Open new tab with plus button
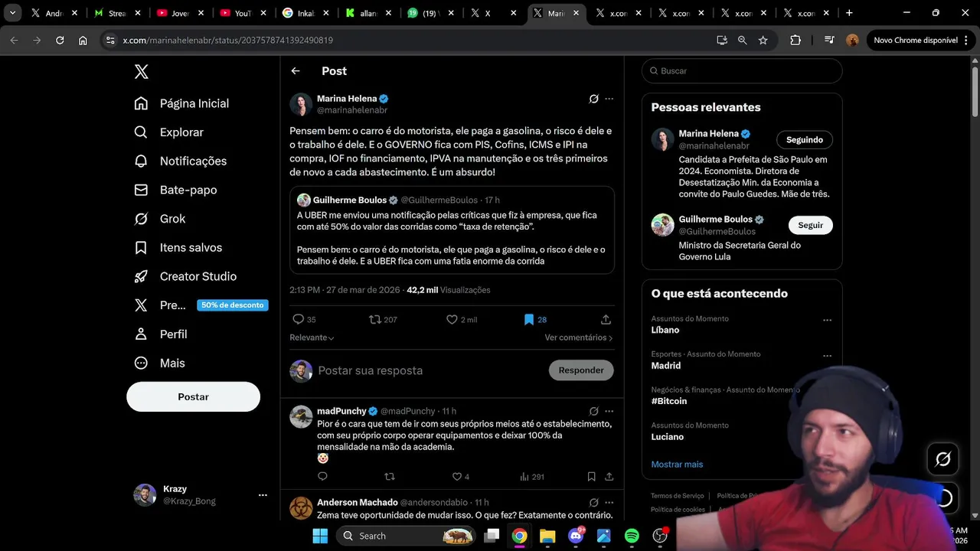This screenshot has width=980, height=551. 849,13
